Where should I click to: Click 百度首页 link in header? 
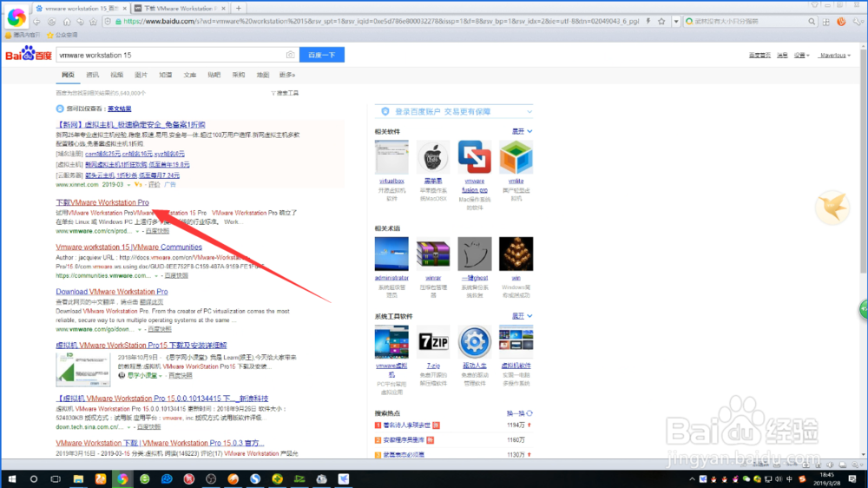pyautogui.click(x=759, y=56)
